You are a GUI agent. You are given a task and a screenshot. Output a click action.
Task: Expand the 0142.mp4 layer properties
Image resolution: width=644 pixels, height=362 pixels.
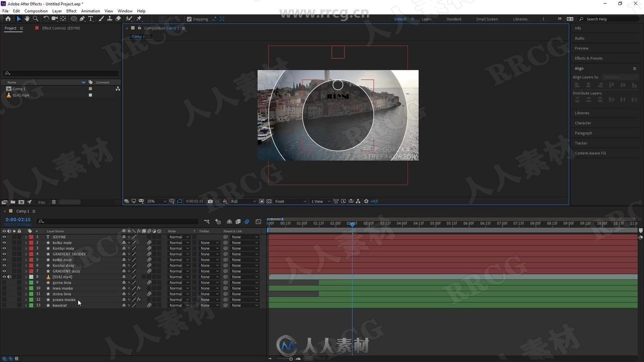pos(26,277)
